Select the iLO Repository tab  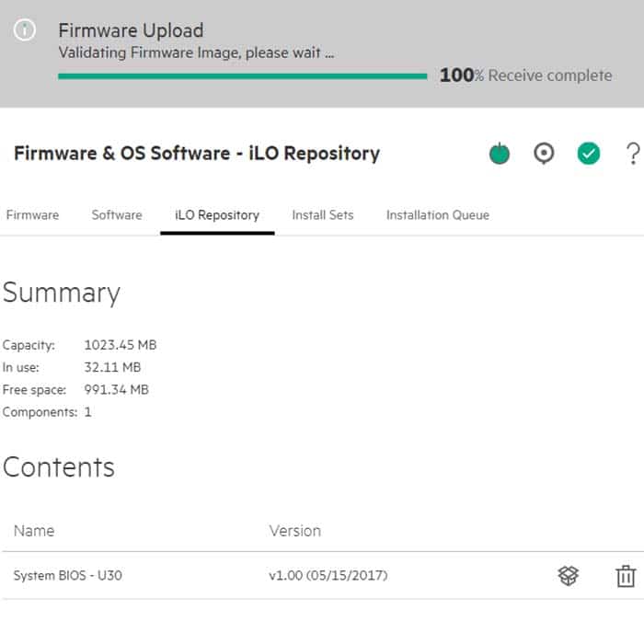pos(217,215)
